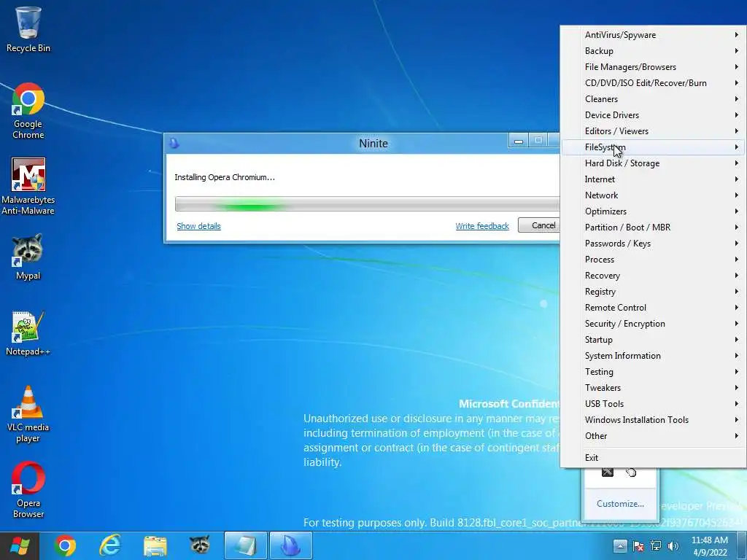Switch to the notepad-style taskbar window
The height and width of the screenshot is (560, 747).
point(246,545)
